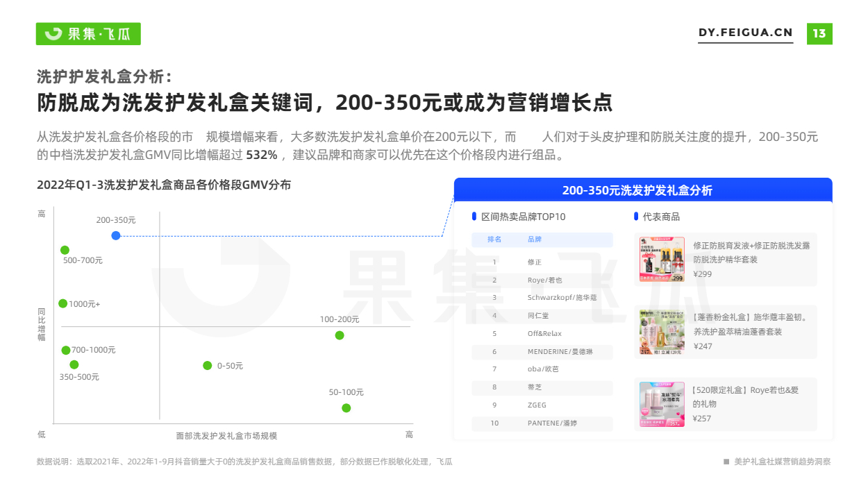Click the bold headline about 防脱 and 200-350元

(325, 103)
